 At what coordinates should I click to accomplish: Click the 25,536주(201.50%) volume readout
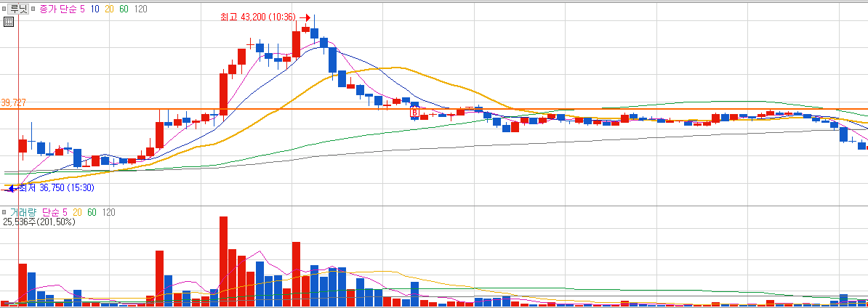(39, 222)
